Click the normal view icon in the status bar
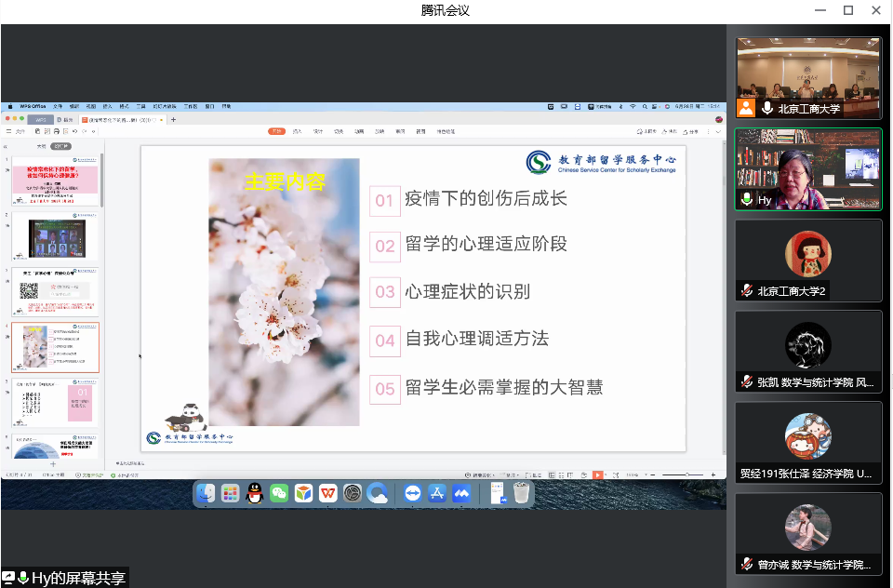 (x=552, y=474)
